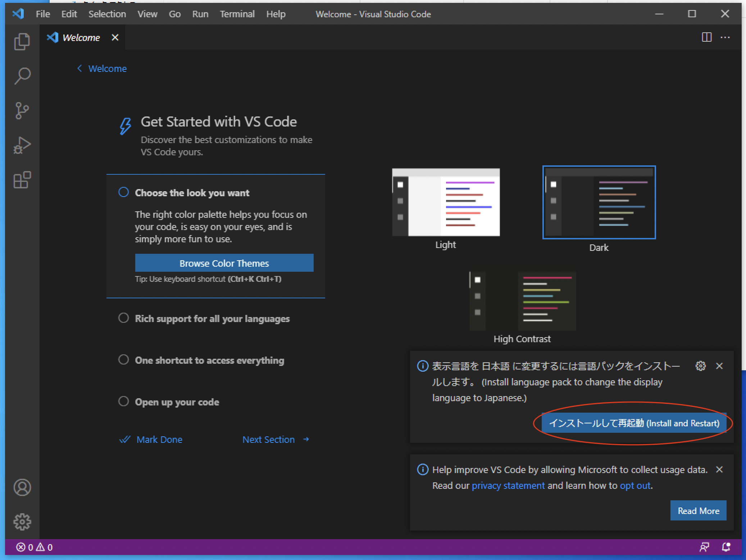Select the High Contrast theme thumbnail
The image size is (746, 560).
coord(522,301)
